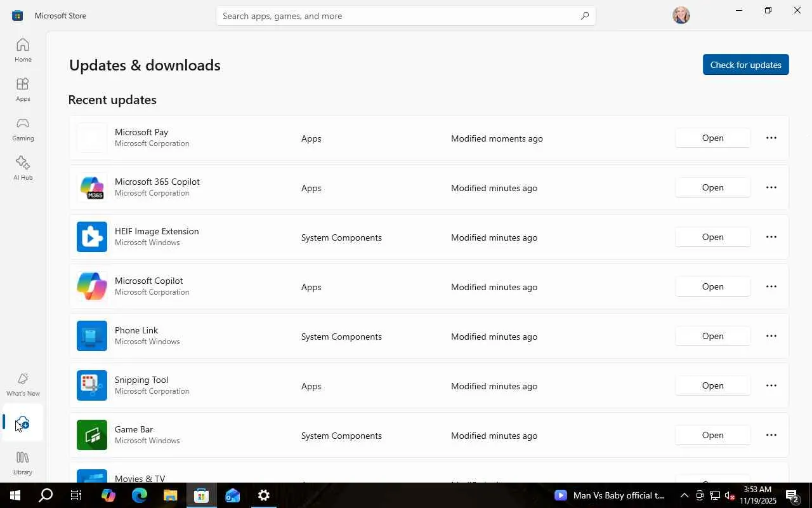Open Settings gear from the taskbar
Image resolution: width=812 pixels, height=508 pixels.
[264, 495]
